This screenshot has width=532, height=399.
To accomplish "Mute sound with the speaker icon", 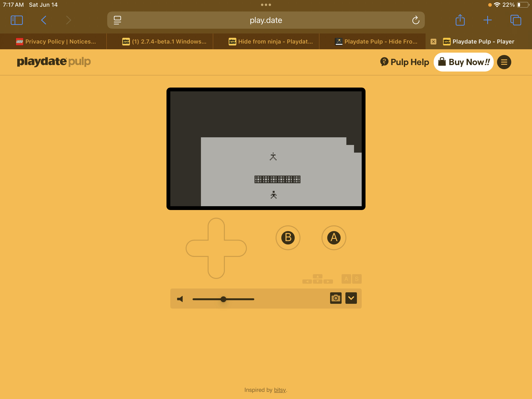I will click(x=180, y=299).
